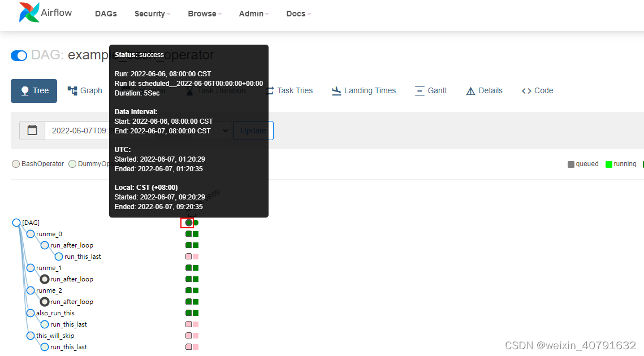
Task: Toggle the DAG pause/unpause switch
Action: click(x=19, y=55)
